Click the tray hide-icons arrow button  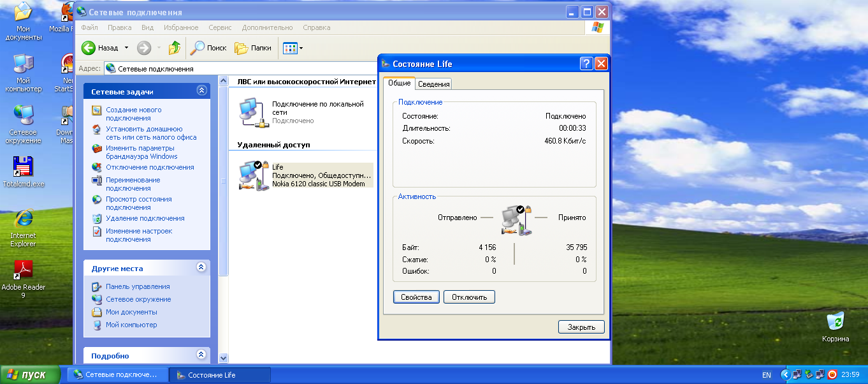(786, 374)
